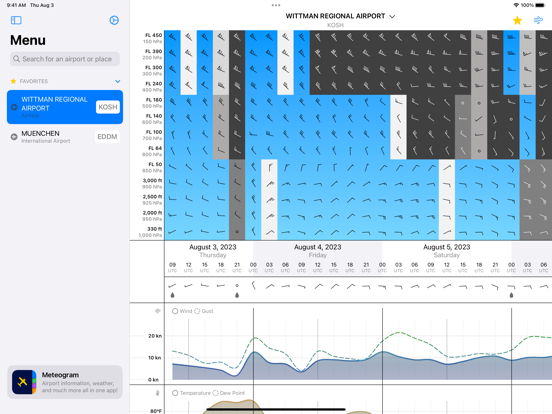The width and height of the screenshot is (552, 414).
Task: Click the FL 450 altitude row label
Action: 153,35
